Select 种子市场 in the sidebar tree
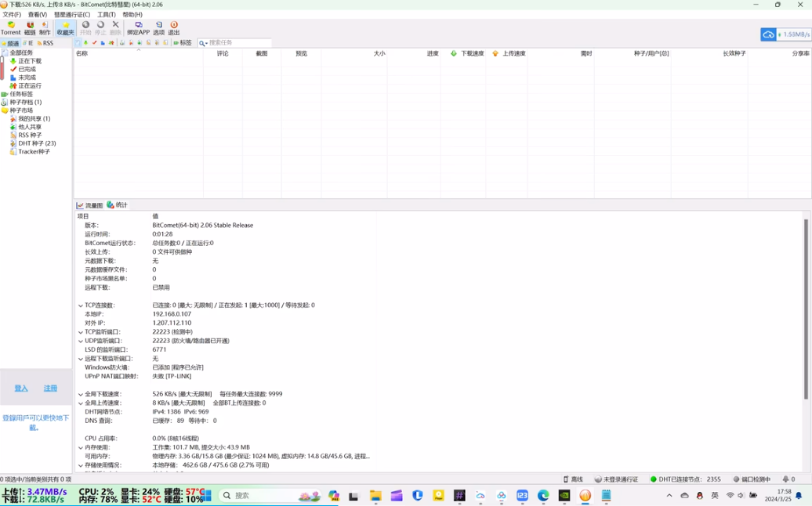Screen dimensions: 812x506 [x=17, y=110]
